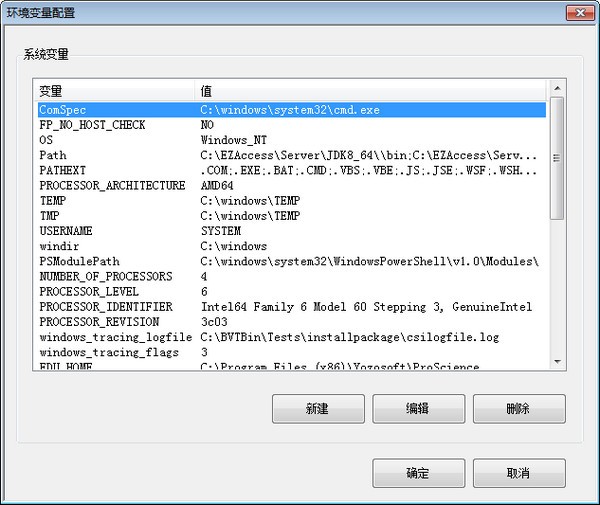The image size is (600, 505).
Task: Select the TEMP variable row
Action: [x=292, y=201]
